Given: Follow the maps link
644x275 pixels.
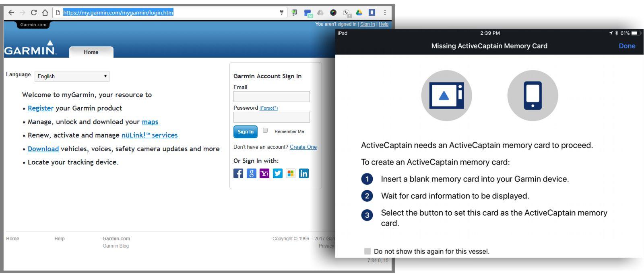Looking at the screenshot, I should [x=150, y=122].
